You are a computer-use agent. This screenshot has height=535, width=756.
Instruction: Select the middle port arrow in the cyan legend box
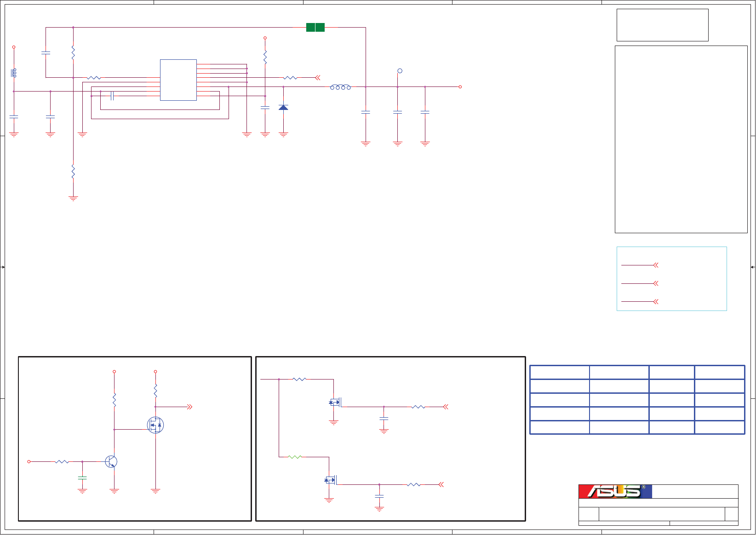[656, 283]
